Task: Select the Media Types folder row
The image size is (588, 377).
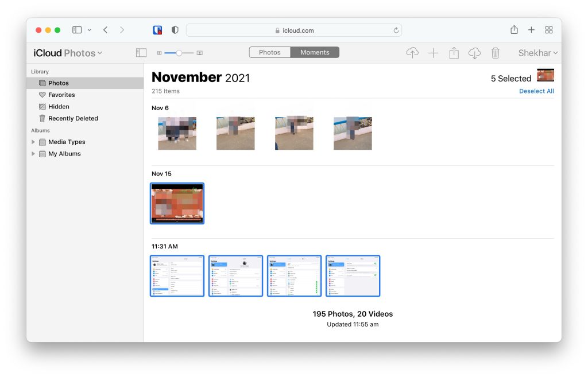Action: 85,142
